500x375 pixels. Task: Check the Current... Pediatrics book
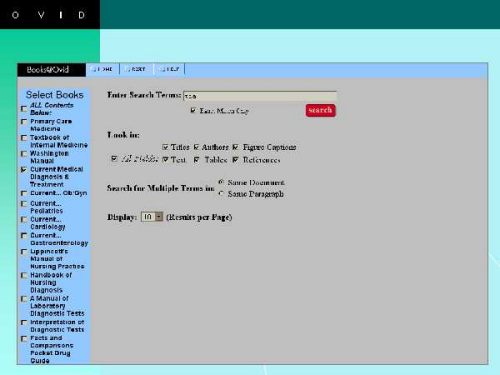coord(24,204)
